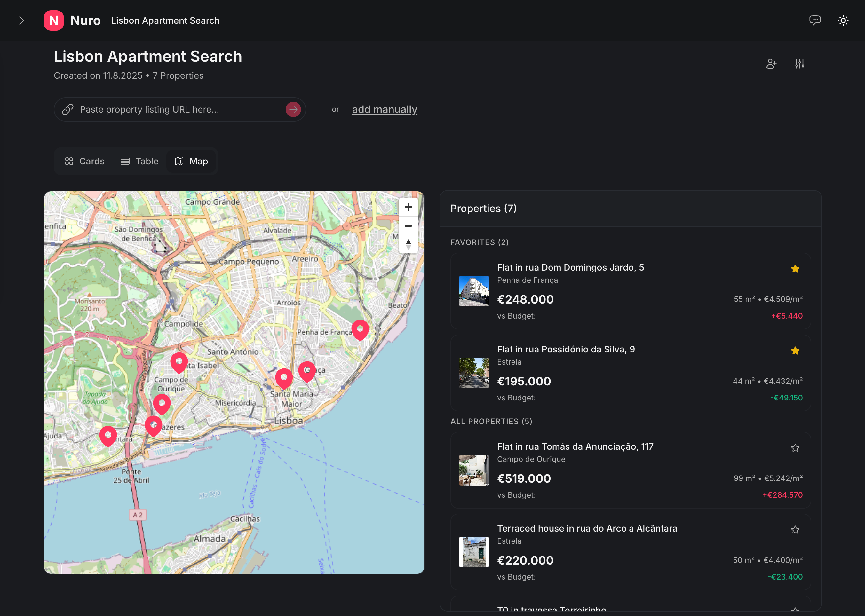Unfavorite Flat in rua Dom Domingos Jardo

795,269
